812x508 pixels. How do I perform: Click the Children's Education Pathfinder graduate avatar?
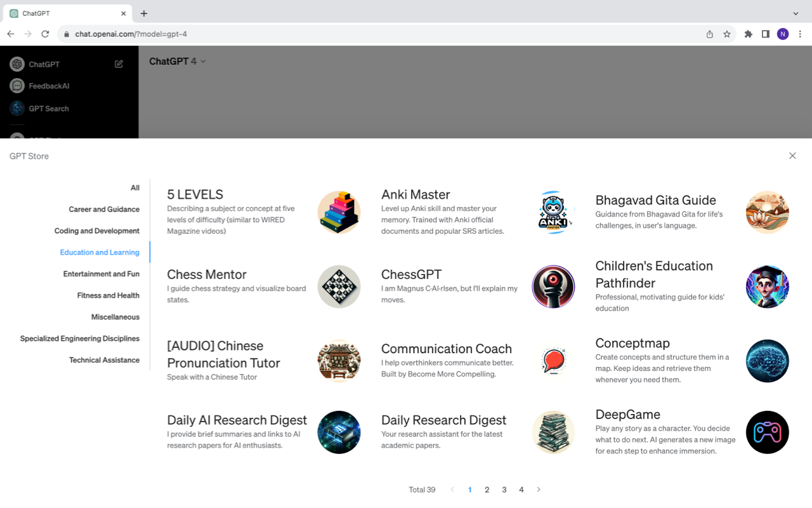[768, 287]
